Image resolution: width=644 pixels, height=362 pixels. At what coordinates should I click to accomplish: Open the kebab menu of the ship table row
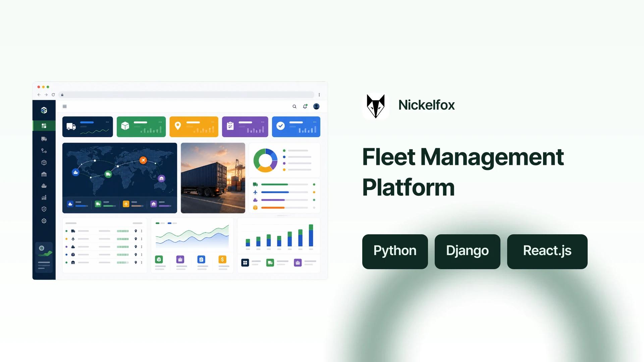tap(142, 247)
